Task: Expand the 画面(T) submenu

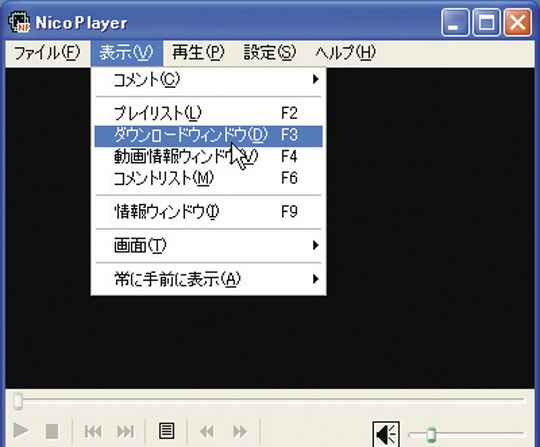Action: point(209,246)
